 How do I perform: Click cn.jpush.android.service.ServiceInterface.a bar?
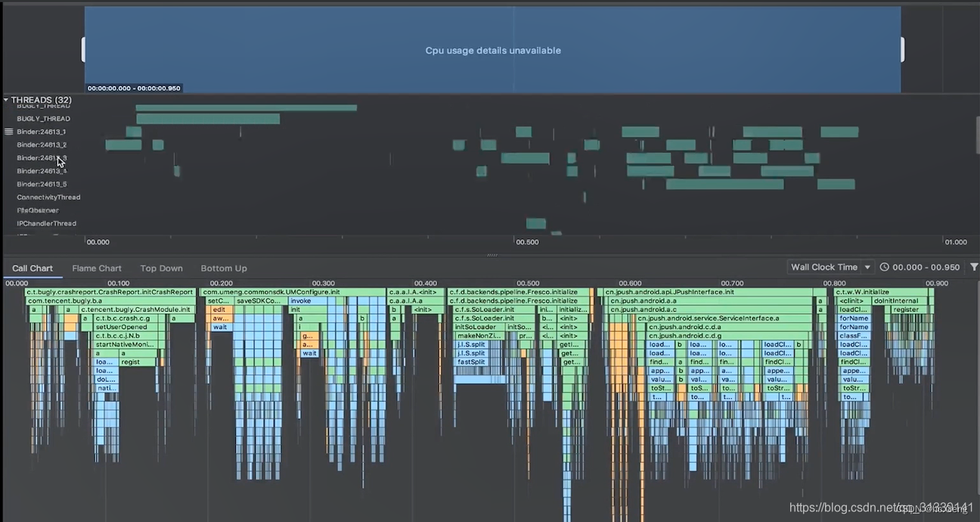point(725,318)
